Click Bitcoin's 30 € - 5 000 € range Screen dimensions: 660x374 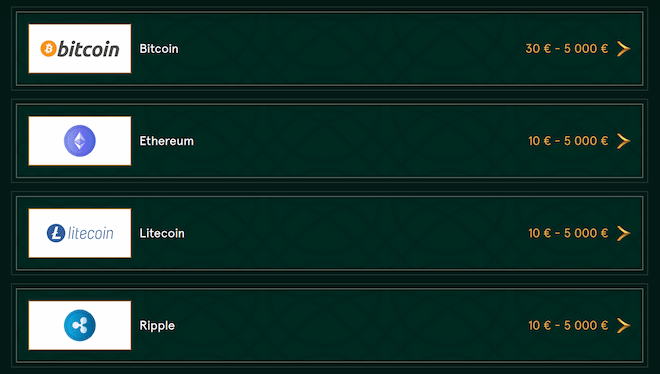(x=567, y=49)
